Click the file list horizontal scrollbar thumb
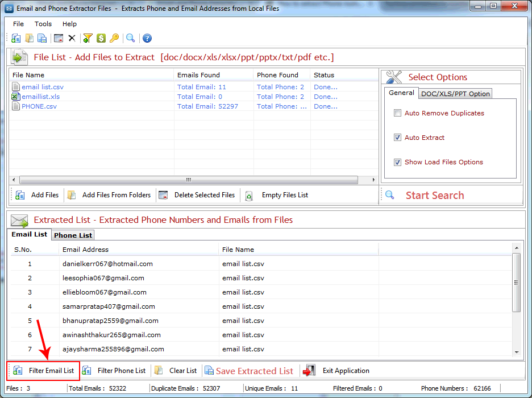 (189, 180)
